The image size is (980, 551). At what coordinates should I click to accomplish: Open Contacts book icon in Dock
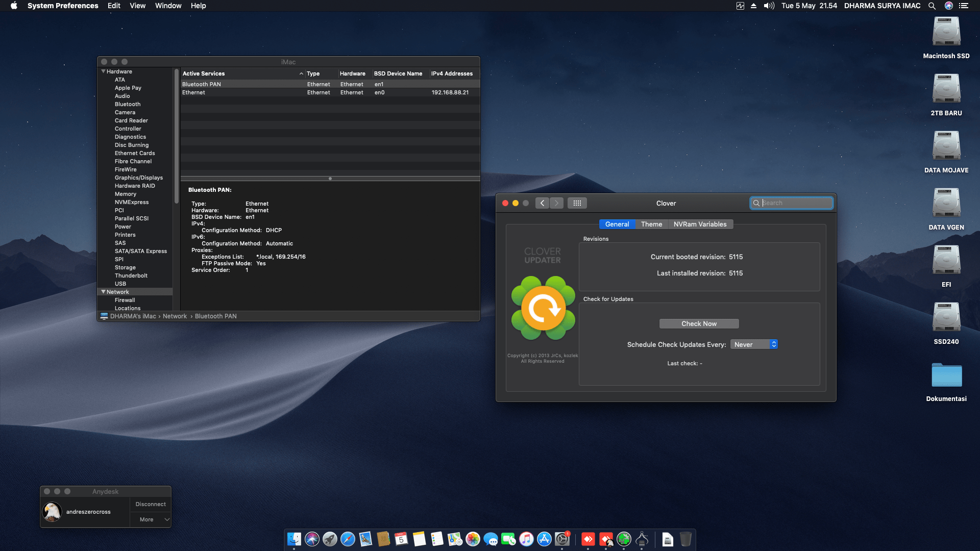(x=383, y=539)
